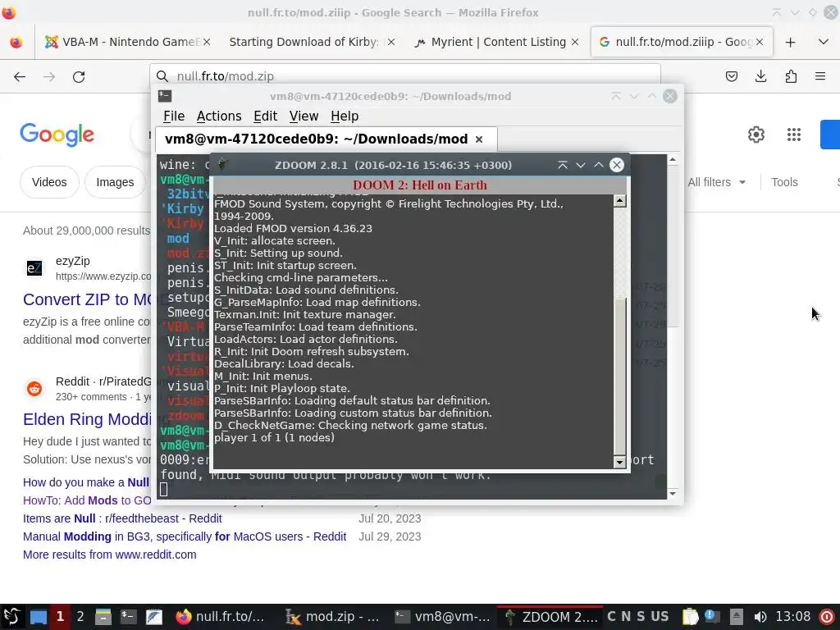Open the power/logout tray button

(827, 617)
